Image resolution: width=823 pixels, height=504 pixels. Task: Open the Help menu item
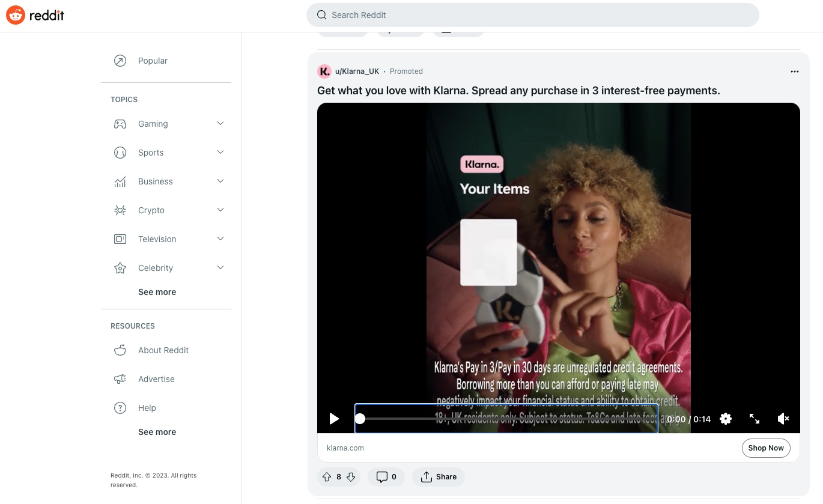click(147, 408)
